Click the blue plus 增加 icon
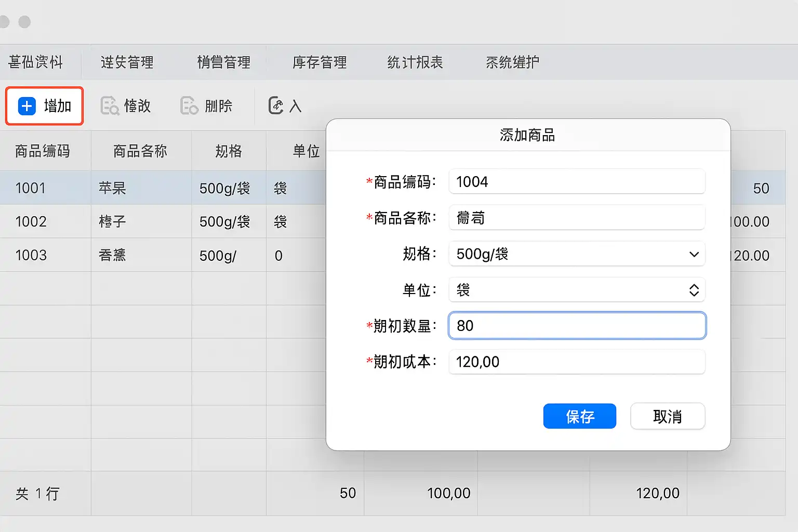The height and width of the screenshot is (532, 798). coord(27,106)
